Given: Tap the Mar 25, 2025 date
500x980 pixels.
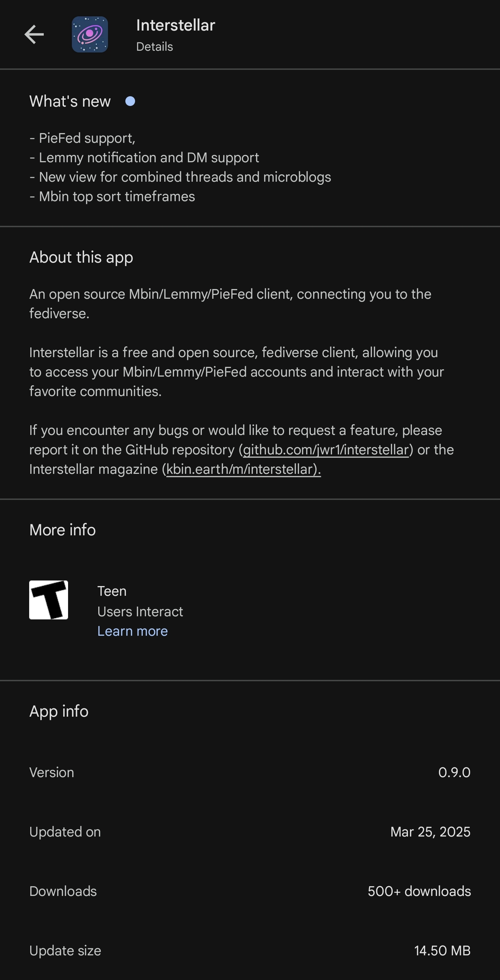Looking at the screenshot, I should (x=431, y=832).
